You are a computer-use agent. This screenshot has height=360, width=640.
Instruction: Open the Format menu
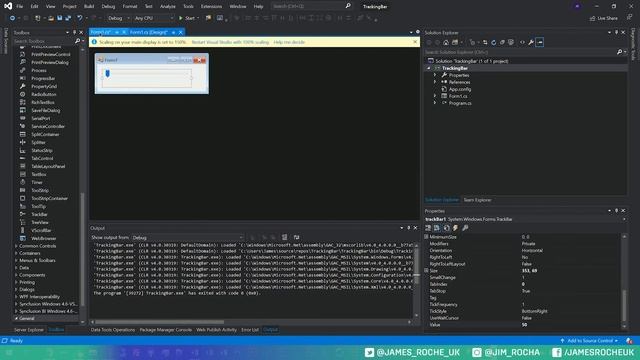pos(130,7)
